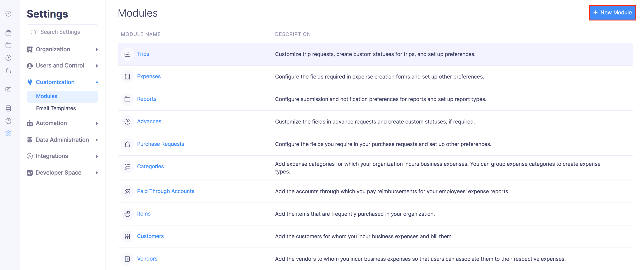The height and width of the screenshot is (270, 644).
Task: Open Advances clock icon in left rail
Action: [8, 58]
